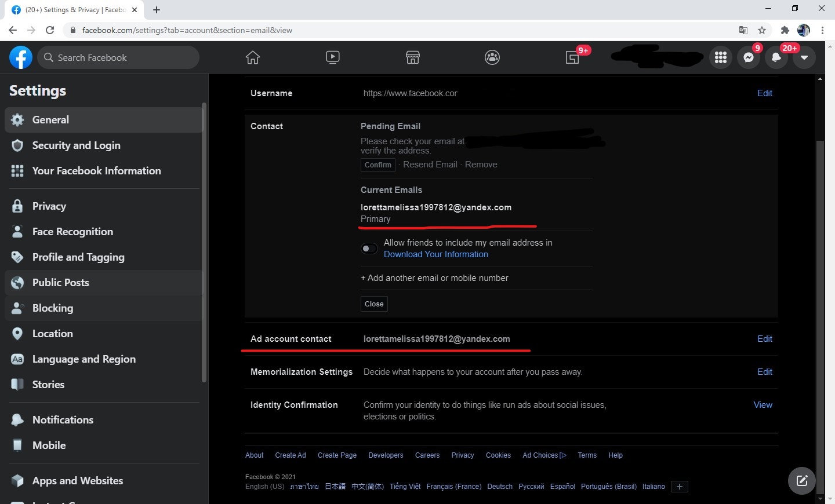Open Apps and Websites settings
Screen dimensions: 835x504
coord(103,481)
